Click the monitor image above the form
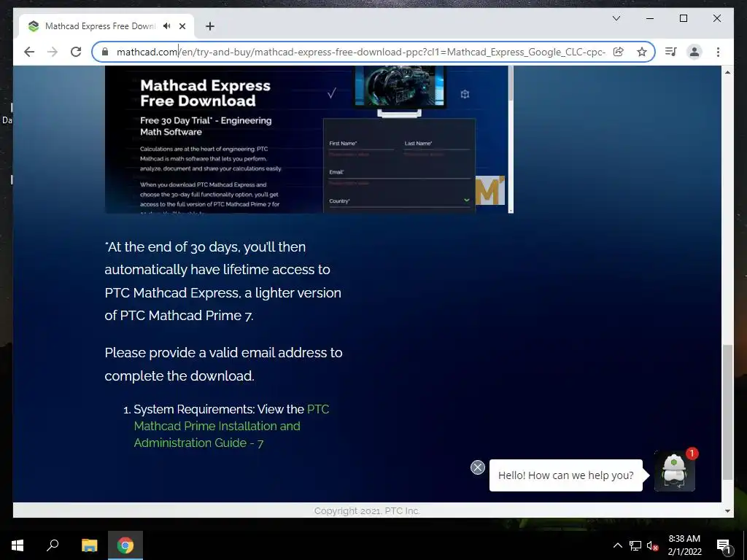The image size is (747, 560). click(x=399, y=90)
